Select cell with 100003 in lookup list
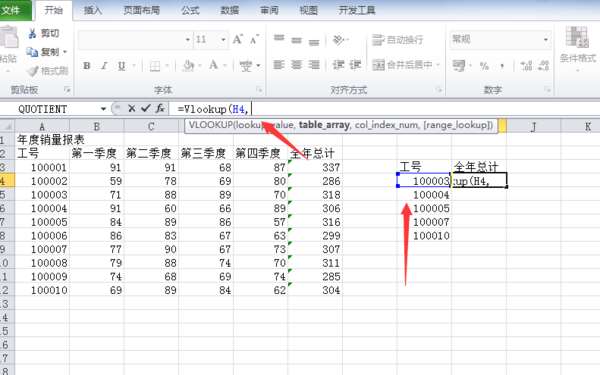Image resolution: width=600 pixels, height=375 pixels. (424, 180)
